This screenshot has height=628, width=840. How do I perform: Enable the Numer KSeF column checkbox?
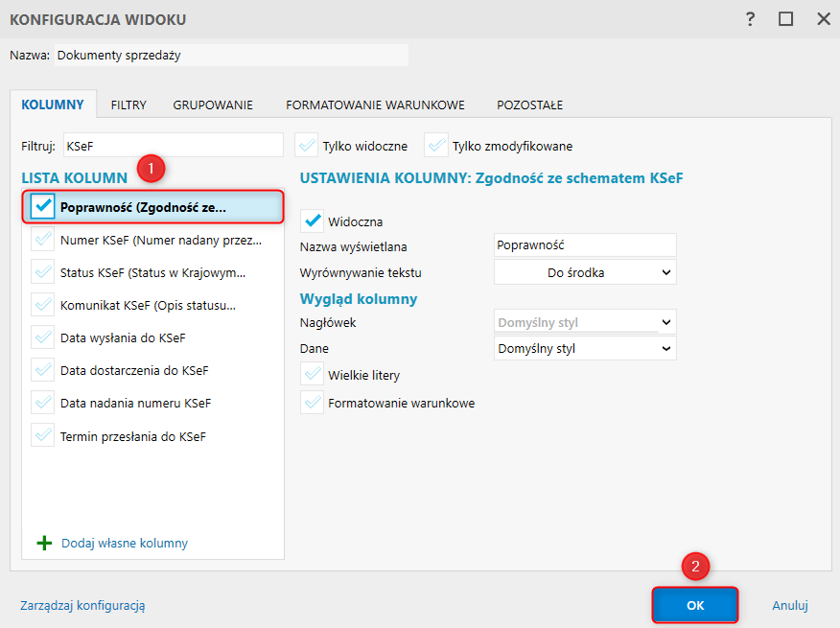pyautogui.click(x=43, y=240)
